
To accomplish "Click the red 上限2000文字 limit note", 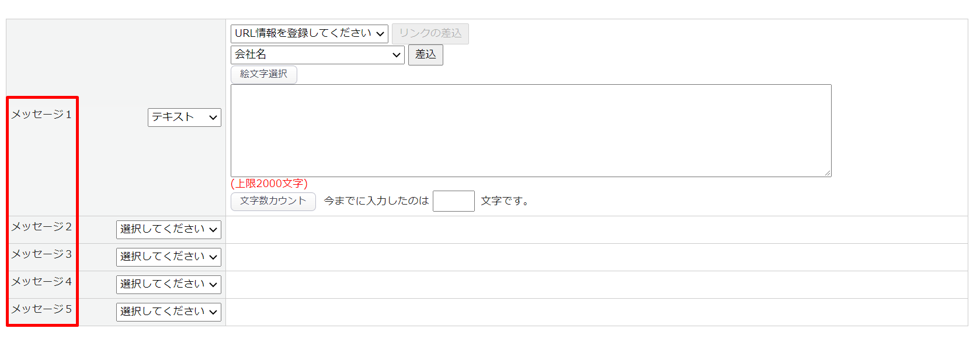I will [269, 184].
